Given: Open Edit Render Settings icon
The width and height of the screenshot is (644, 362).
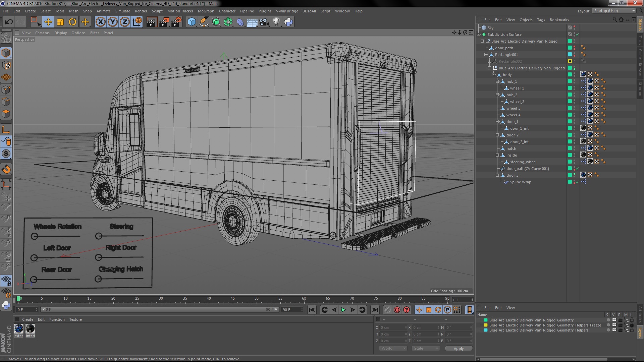Looking at the screenshot, I should coord(176,22).
